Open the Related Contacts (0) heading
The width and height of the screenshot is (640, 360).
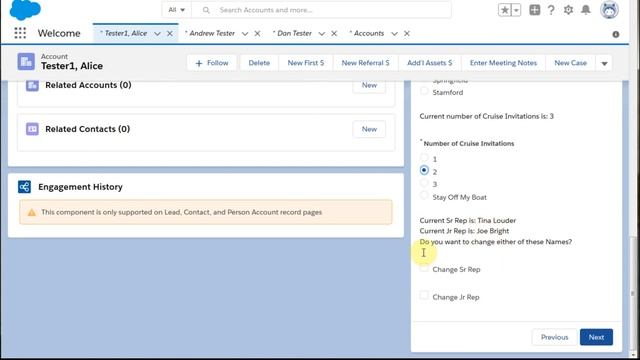87,129
